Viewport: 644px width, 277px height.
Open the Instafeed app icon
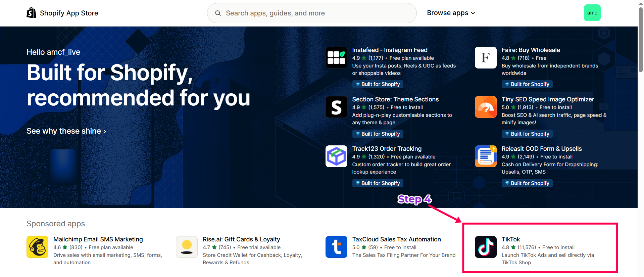click(336, 57)
